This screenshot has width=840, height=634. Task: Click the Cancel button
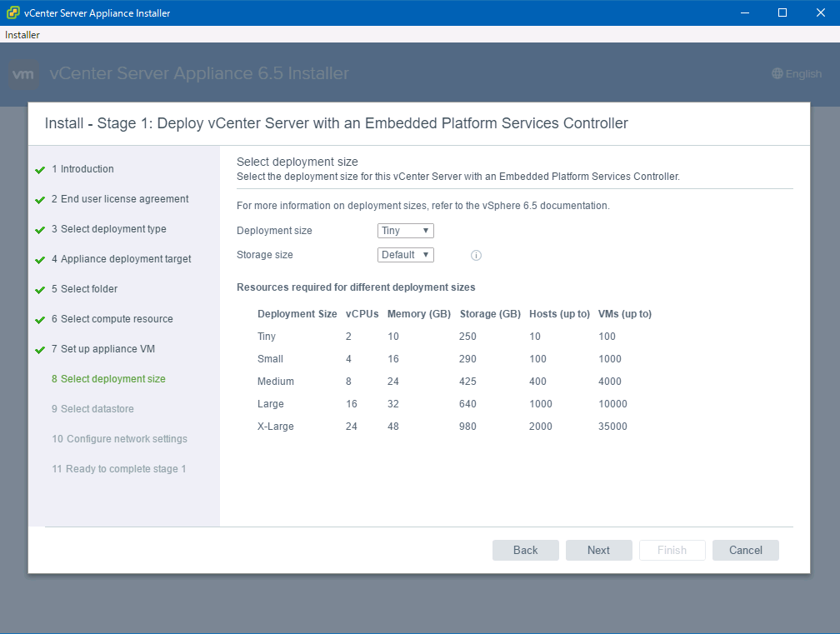(x=746, y=550)
